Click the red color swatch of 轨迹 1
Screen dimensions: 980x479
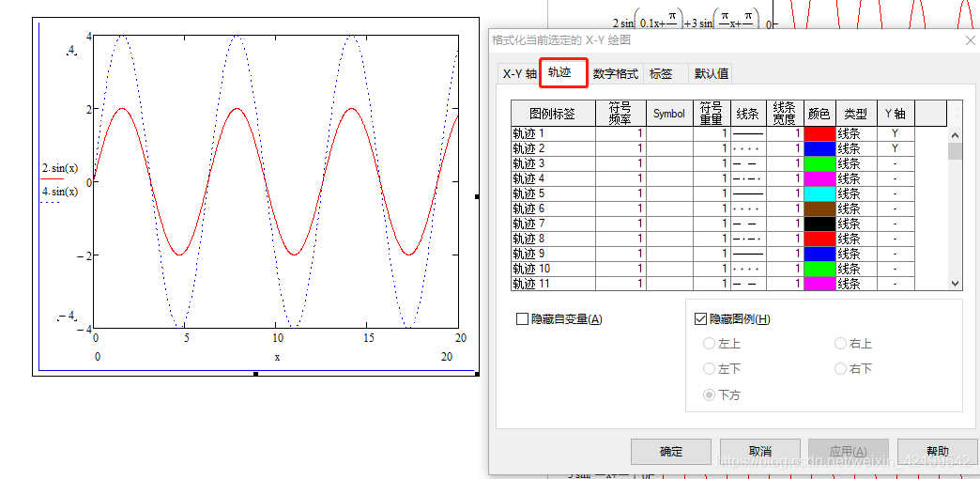[820, 133]
